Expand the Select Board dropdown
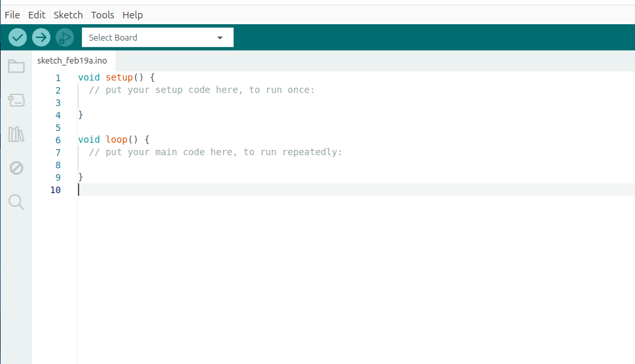 coord(151,37)
